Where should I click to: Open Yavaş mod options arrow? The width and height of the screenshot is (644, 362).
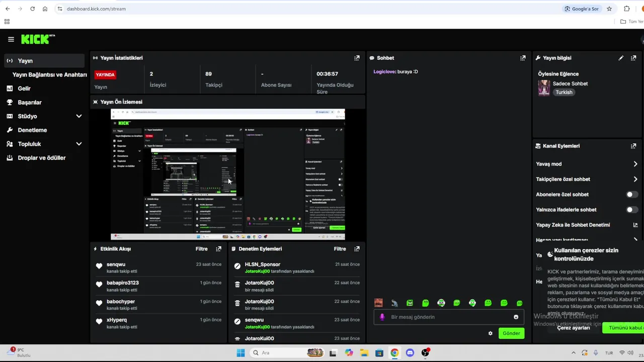[635, 164]
